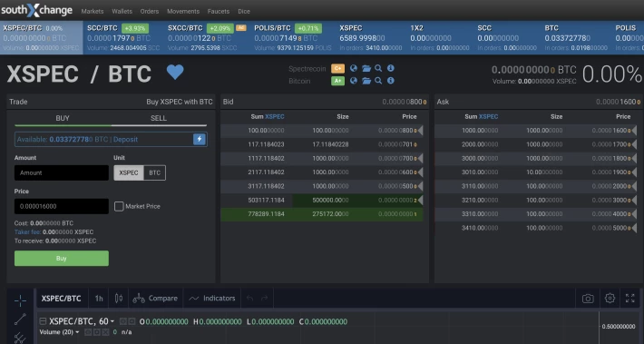The width and height of the screenshot is (644, 344).
Task: Select the POLIS/BTC market ticker
Action: (293, 38)
